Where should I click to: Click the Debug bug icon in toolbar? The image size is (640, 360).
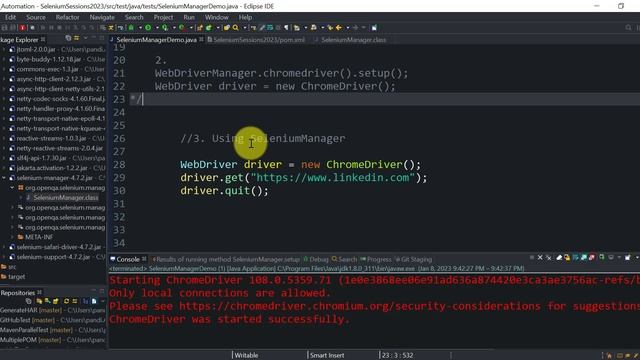click(x=131, y=28)
